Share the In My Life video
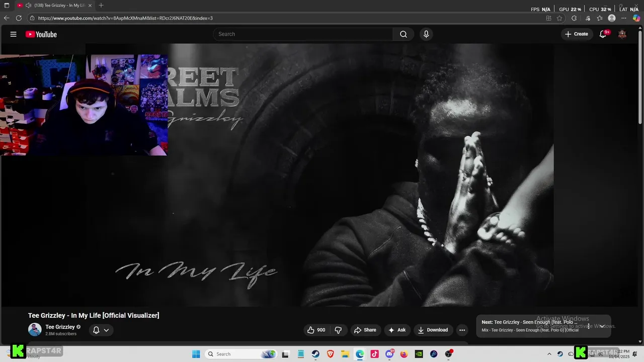 (x=365, y=330)
